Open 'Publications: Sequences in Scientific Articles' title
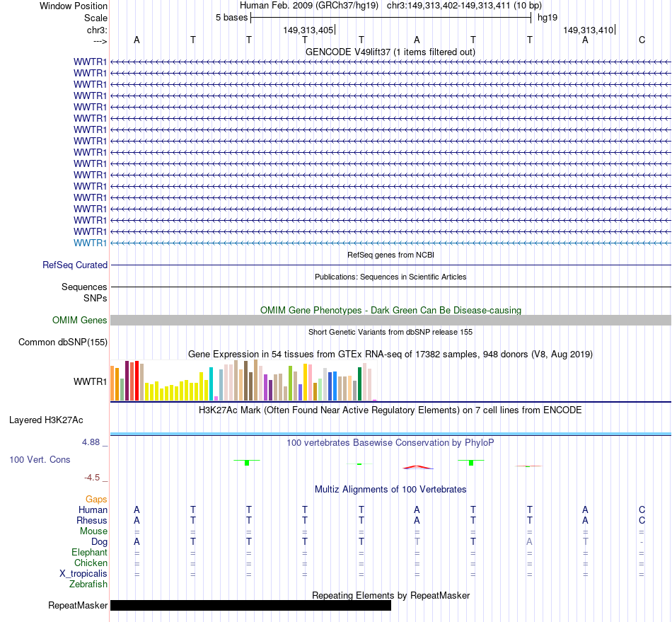The image size is (672, 622). click(390, 277)
